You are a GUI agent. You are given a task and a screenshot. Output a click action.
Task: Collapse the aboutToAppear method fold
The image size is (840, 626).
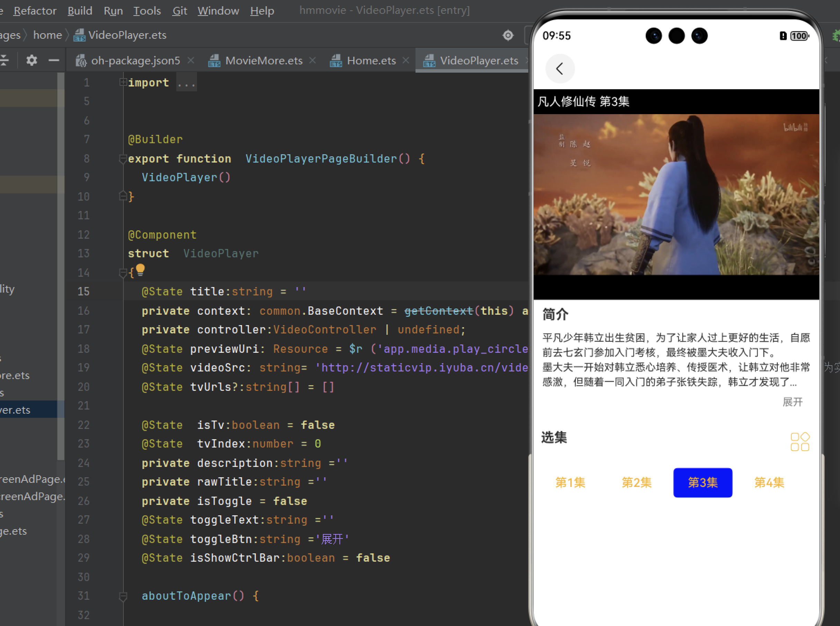(x=123, y=596)
